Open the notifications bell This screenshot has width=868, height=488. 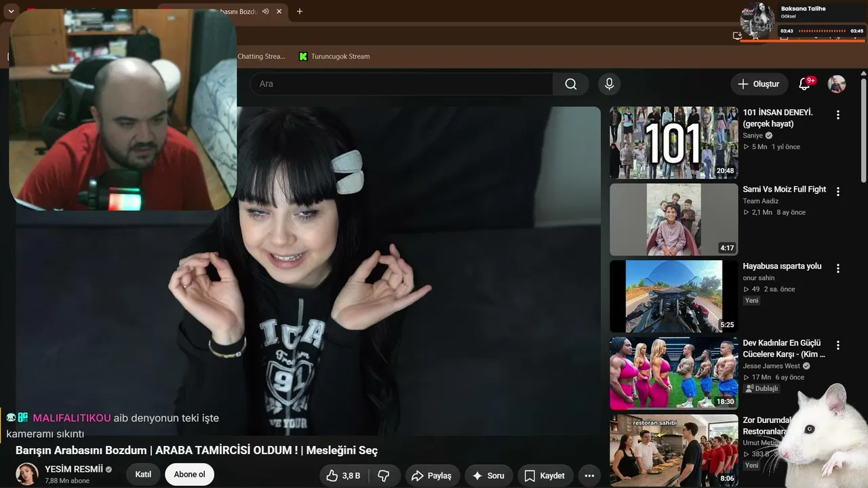pyautogui.click(x=805, y=84)
